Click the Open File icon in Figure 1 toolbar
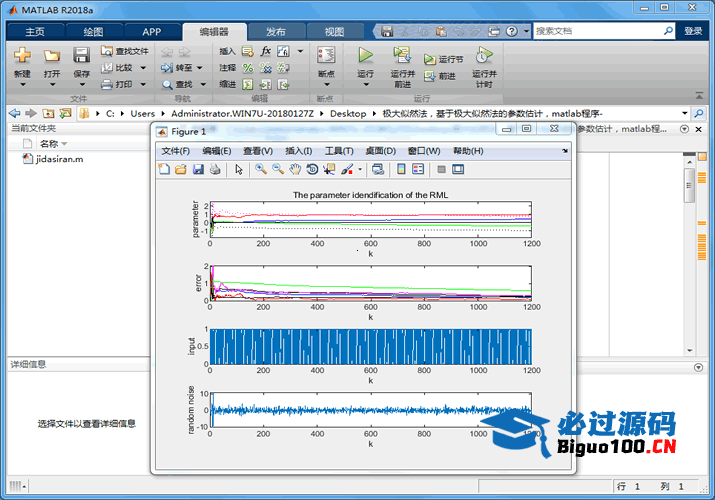The width and height of the screenshot is (715, 500). [x=181, y=170]
